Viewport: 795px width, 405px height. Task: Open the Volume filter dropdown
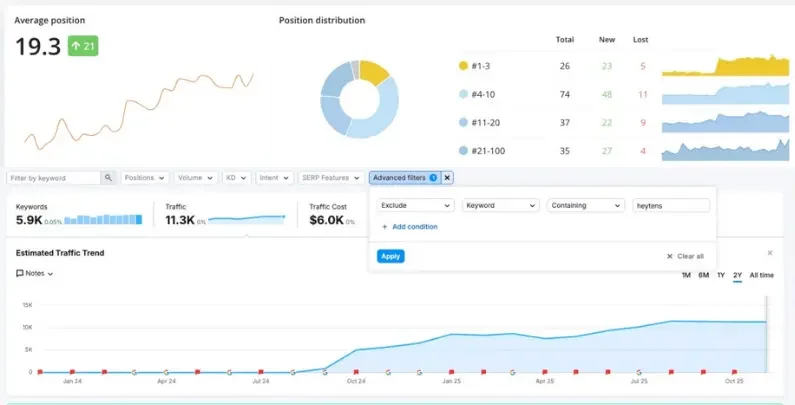(196, 178)
